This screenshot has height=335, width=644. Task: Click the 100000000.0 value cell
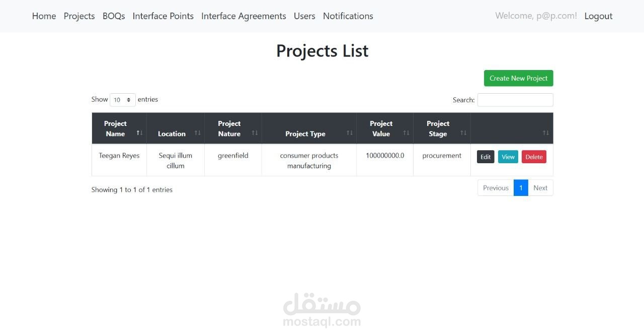coord(385,160)
